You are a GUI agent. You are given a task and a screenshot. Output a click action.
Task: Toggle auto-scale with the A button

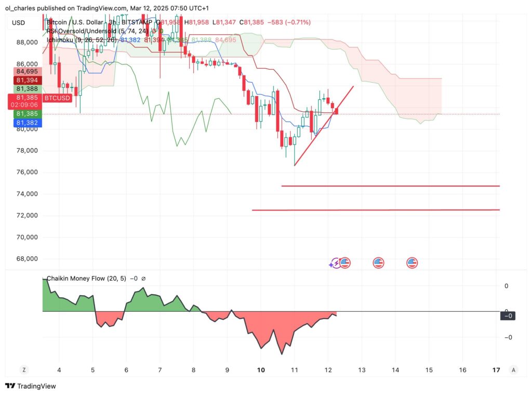pyautogui.click(x=513, y=370)
